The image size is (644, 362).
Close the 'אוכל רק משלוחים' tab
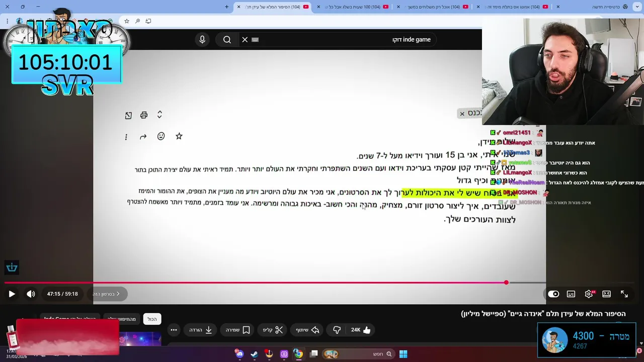(x=398, y=7)
